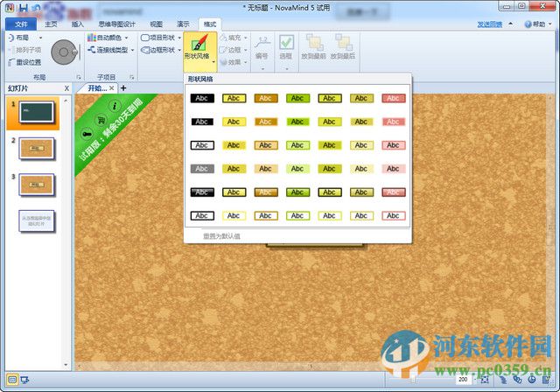Open the 布局 layout dropdown
The image size is (560, 392).
(25, 38)
